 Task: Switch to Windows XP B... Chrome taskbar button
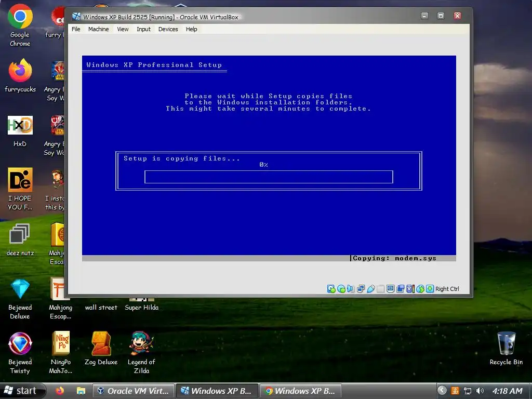click(x=301, y=391)
